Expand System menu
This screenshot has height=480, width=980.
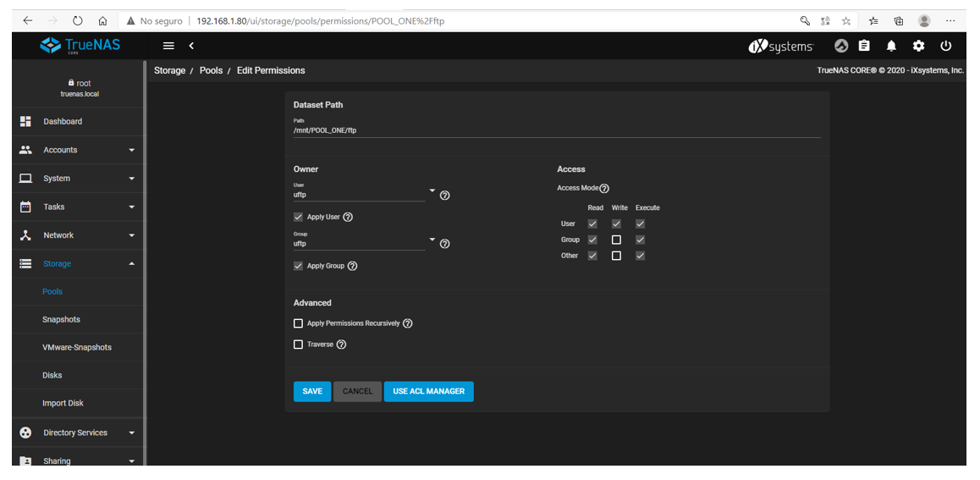tap(78, 178)
